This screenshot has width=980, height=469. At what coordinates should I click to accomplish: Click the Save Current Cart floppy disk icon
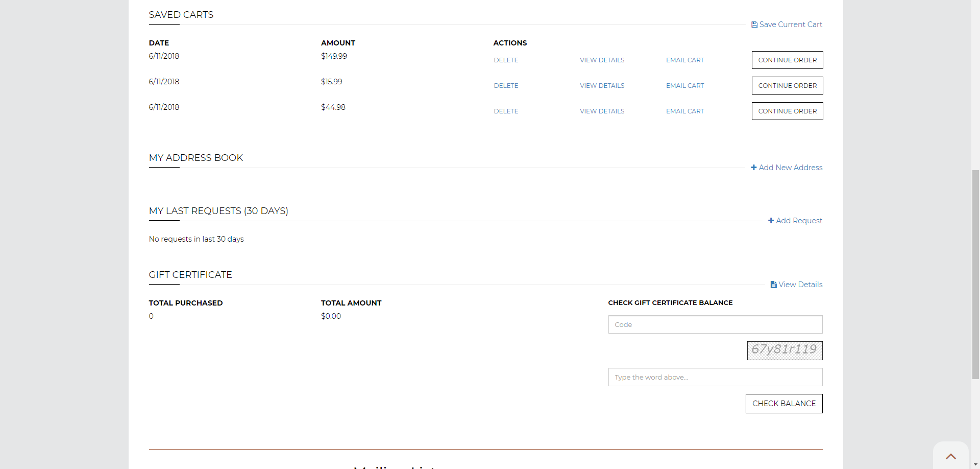tap(754, 25)
